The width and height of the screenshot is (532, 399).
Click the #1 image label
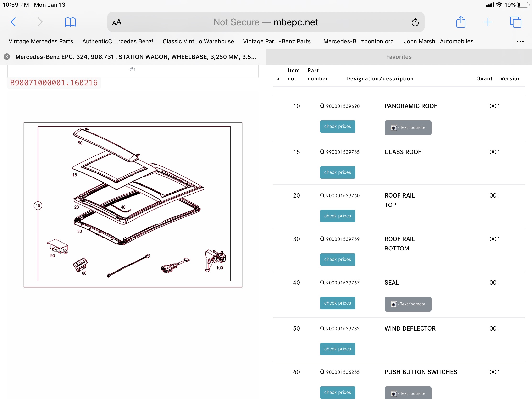[133, 70]
